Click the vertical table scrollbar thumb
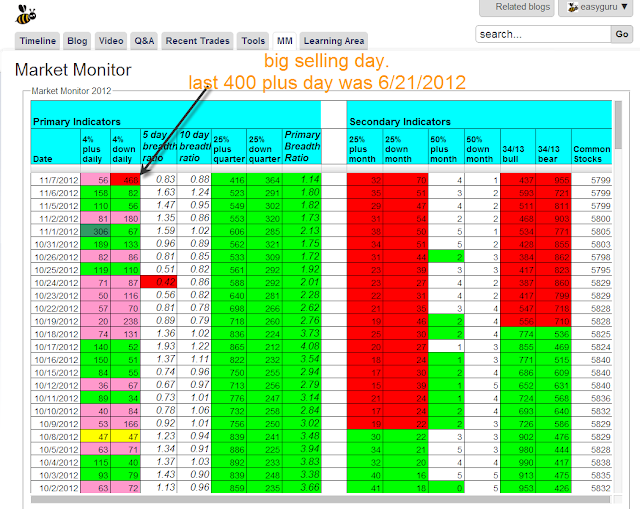This screenshot has height=509, width=640. [618, 125]
